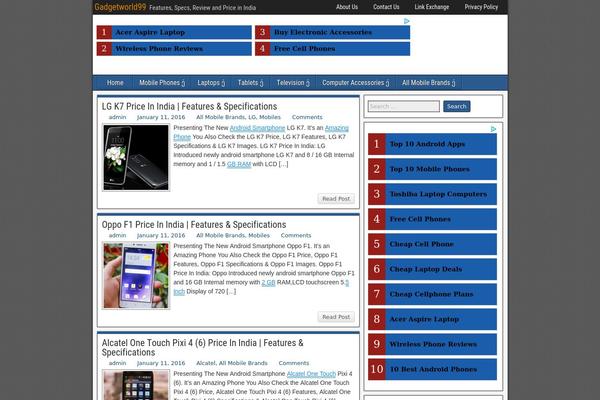
Task: Open the Oppo F1 Price In India post title
Action: pyautogui.click(x=194, y=225)
